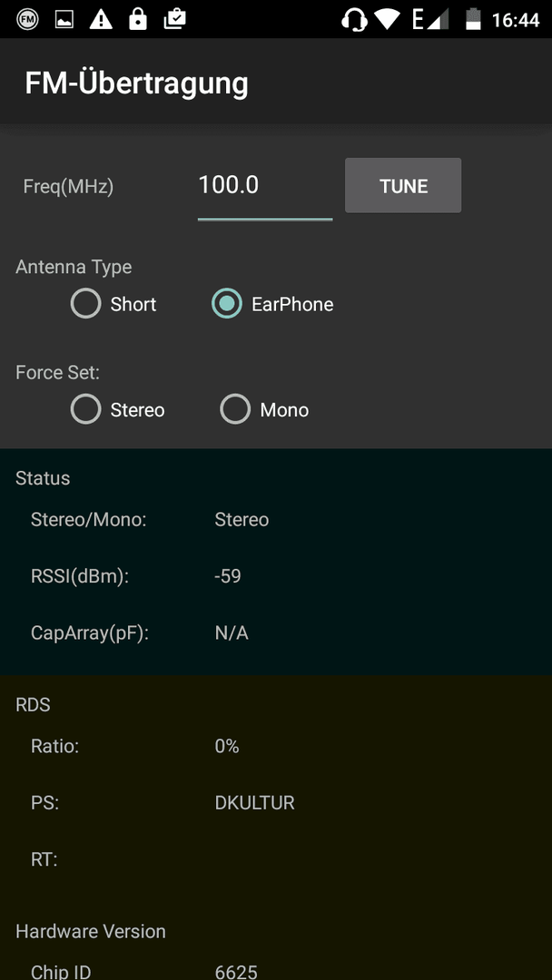552x980 pixels.
Task: Force set audio to Stereo
Action: point(117,410)
